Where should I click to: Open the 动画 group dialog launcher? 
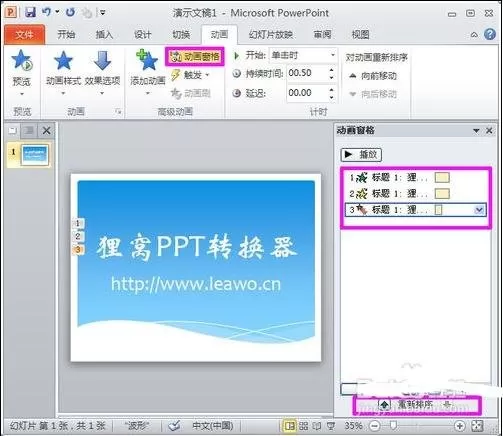(118, 112)
